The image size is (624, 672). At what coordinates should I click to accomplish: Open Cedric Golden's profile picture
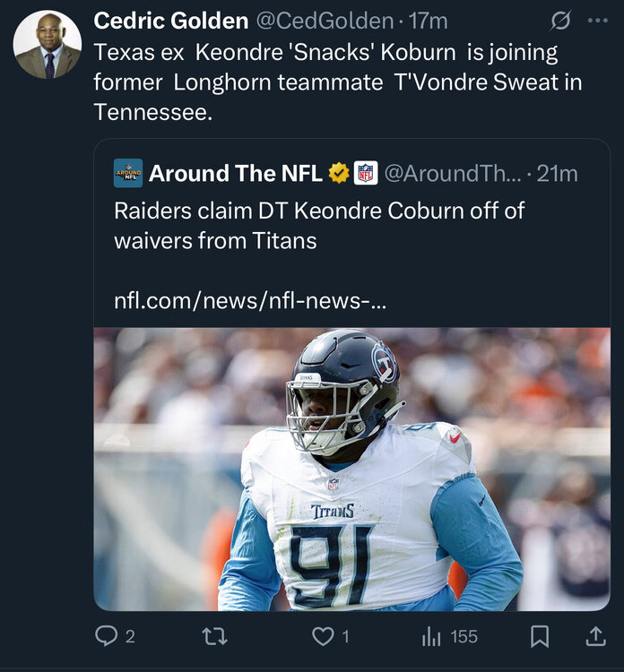pyautogui.click(x=48, y=45)
